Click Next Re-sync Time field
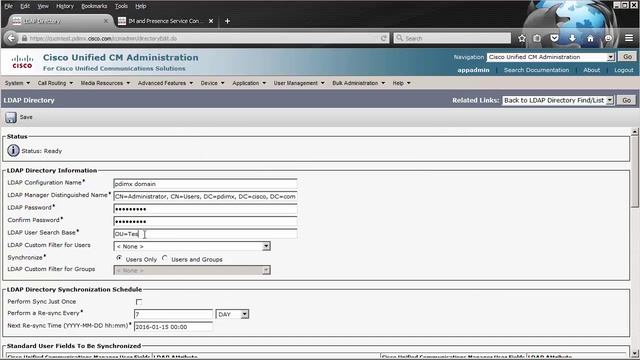The height and width of the screenshot is (360, 640). (173, 327)
